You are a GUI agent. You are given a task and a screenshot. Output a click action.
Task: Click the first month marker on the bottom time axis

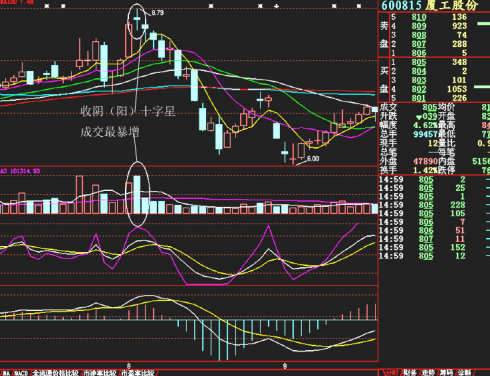[x=129, y=366]
